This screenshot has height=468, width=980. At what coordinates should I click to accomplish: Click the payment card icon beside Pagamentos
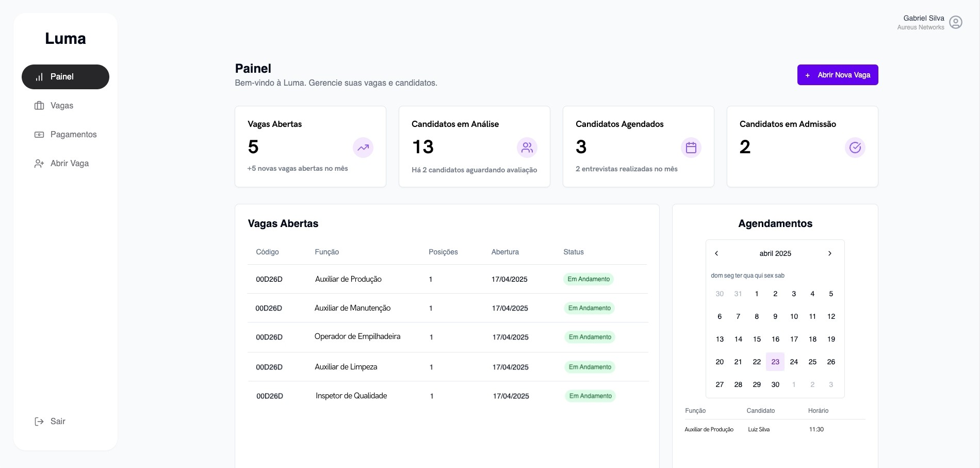coord(39,135)
